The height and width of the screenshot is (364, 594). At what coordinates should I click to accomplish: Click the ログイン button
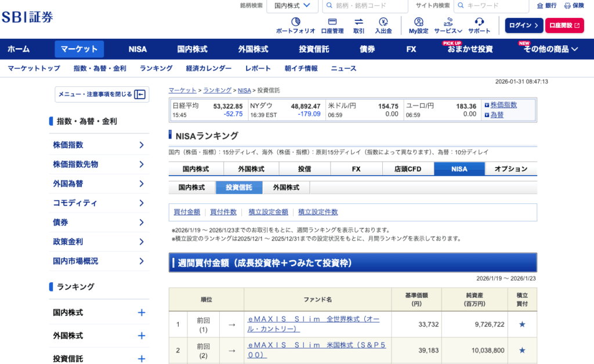pos(524,26)
